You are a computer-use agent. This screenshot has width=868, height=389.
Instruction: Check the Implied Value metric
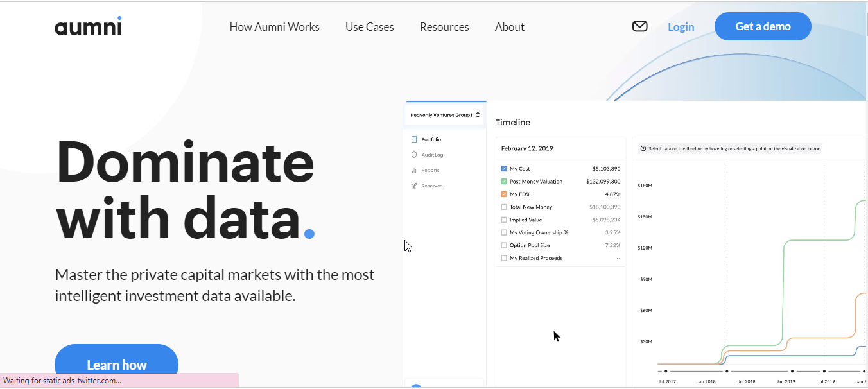(504, 220)
